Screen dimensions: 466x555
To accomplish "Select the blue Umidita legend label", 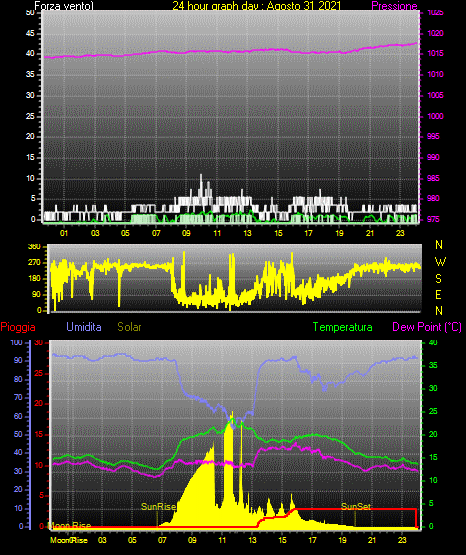I will (x=84, y=327).
